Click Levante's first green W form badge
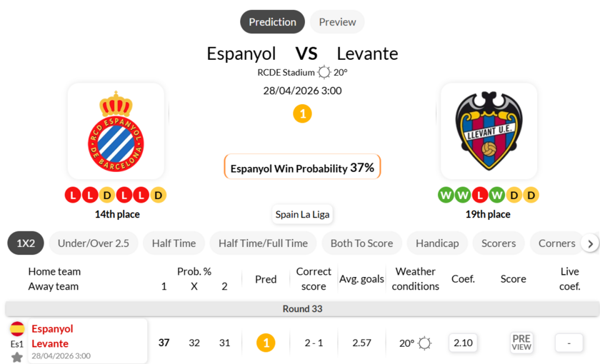Screen dimensions: 600x364 (446, 195)
